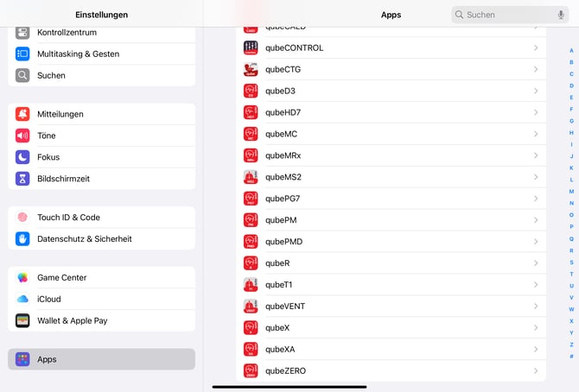
Task: Expand the qubePM row chevron
Action: pyautogui.click(x=536, y=220)
